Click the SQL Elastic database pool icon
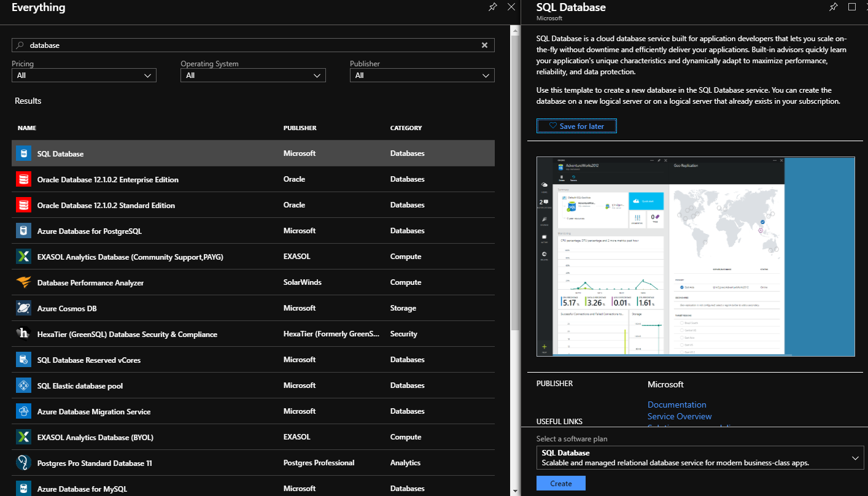The width and height of the screenshot is (868, 496). (x=23, y=386)
